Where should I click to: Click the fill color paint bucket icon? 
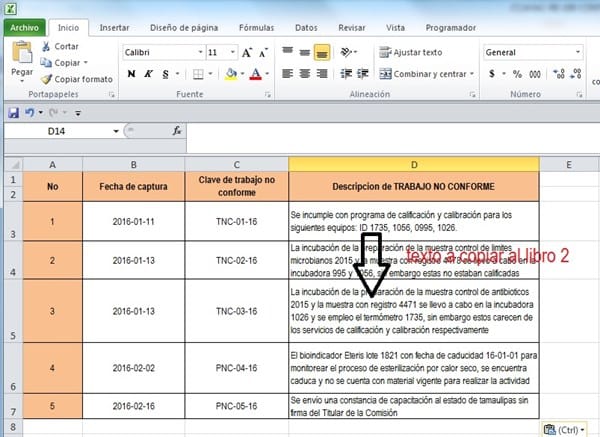point(230,73)
